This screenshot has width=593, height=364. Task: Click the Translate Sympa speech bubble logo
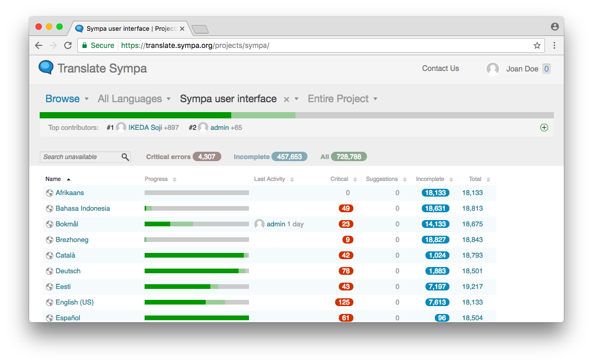(x=46, y=68)
